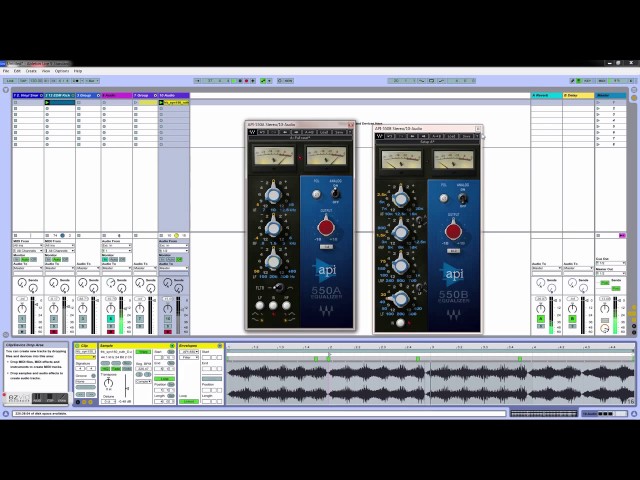
Task: Click Save in the API-550A toolbar
Action: 338,132
